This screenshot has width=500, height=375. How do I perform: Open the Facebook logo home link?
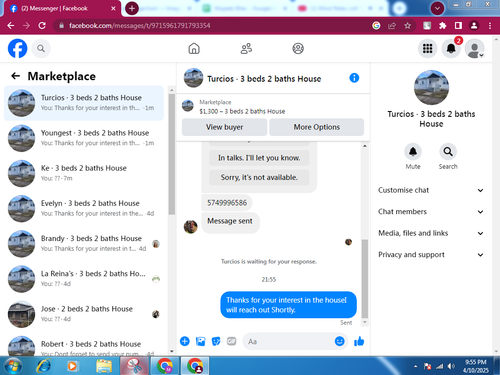pyautogui.click(x=17, y=49)
